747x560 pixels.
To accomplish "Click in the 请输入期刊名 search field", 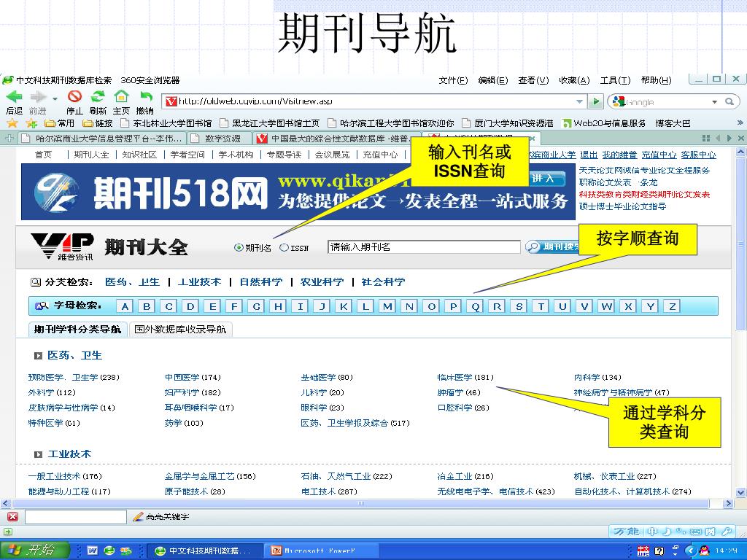I will pyautogui.click(x=424, y=247).
